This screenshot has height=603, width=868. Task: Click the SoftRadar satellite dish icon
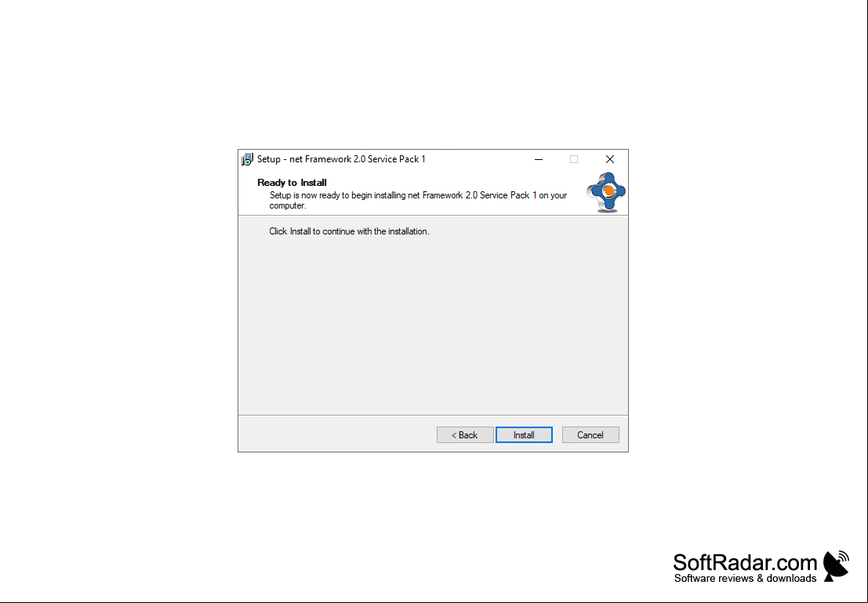[x=836, y=566]
